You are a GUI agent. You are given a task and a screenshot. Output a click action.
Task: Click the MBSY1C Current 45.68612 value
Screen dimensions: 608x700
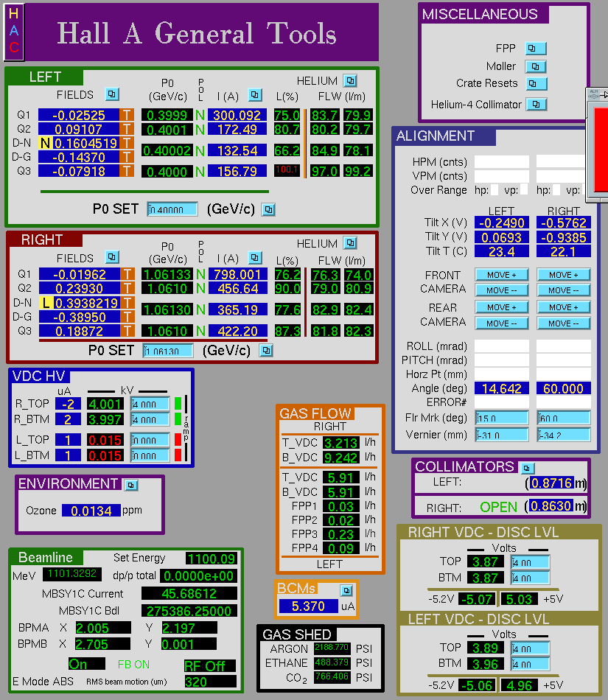click(x=189, y=594)
